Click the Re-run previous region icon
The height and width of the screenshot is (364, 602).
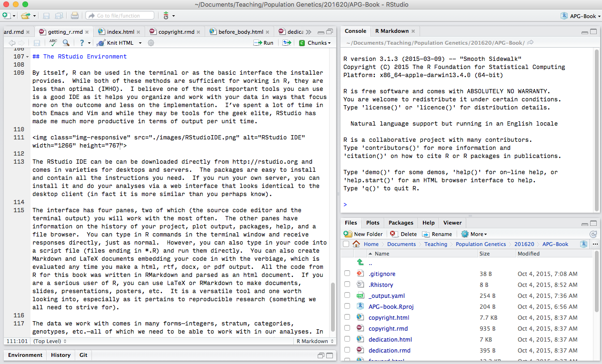286,43
